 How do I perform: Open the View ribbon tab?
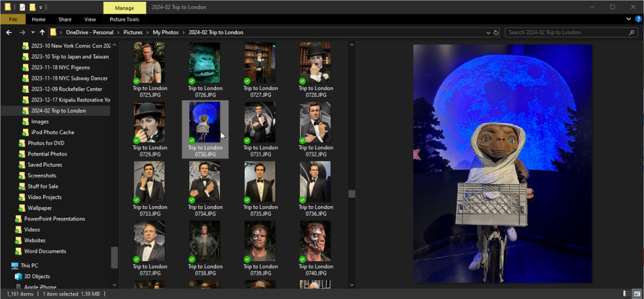(x=90, y=19)
